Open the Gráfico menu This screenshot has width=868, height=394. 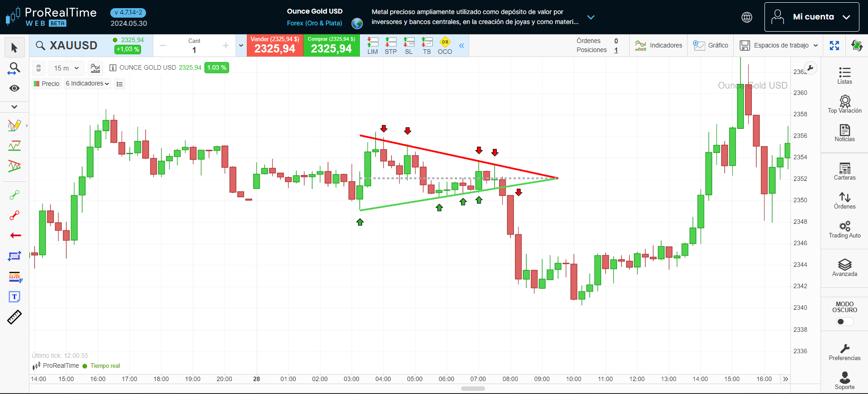(x=711, y=45)
